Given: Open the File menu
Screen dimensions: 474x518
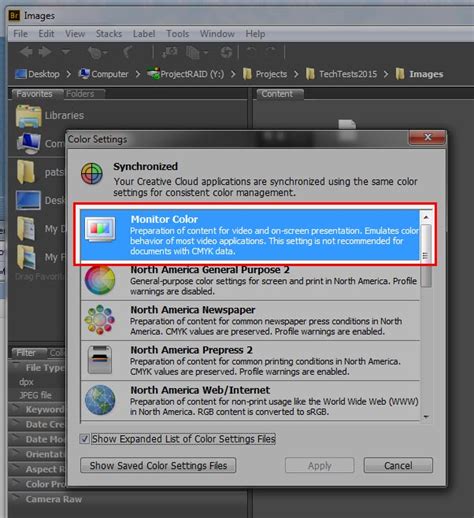Looking at the screenshot, I should pos(20,34).
